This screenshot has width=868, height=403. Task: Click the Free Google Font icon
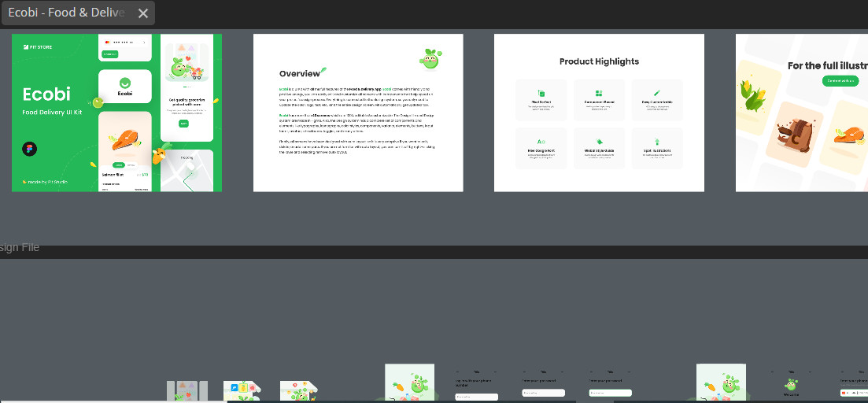[x=541, y=142]
